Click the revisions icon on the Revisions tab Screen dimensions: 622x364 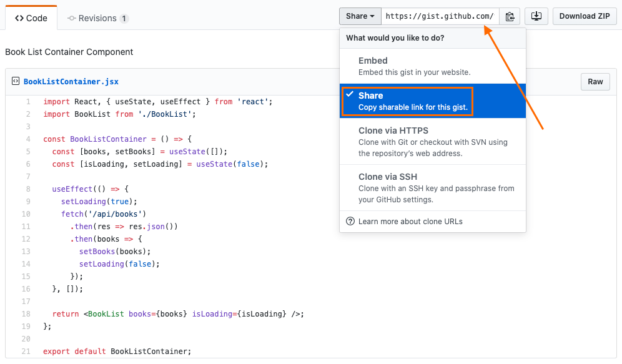pyautogui.click(x=71, y=18)
